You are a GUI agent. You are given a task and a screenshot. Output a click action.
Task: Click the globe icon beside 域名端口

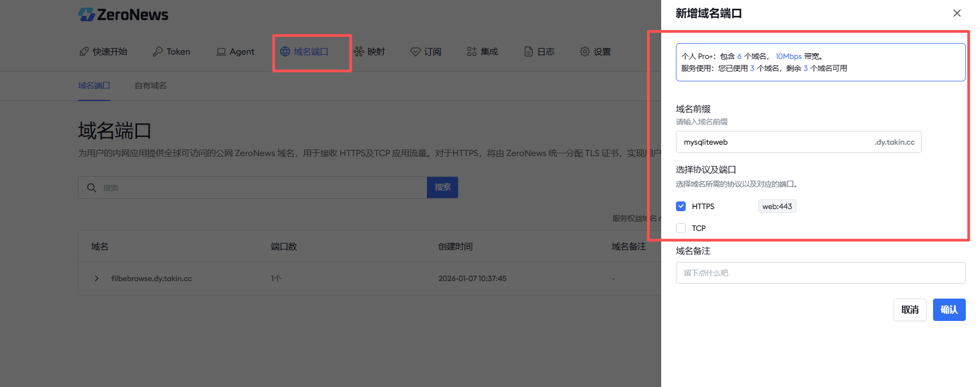coord(285,51)
